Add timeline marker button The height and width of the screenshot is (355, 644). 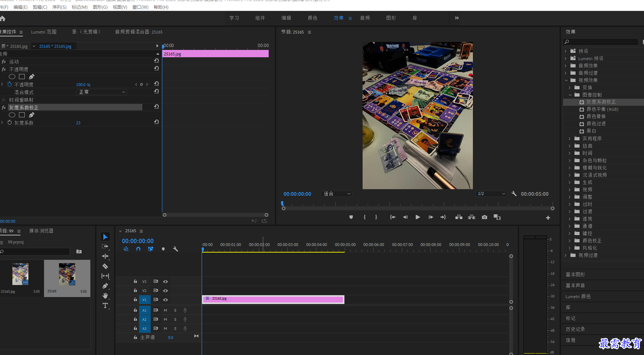coord(163,249)
